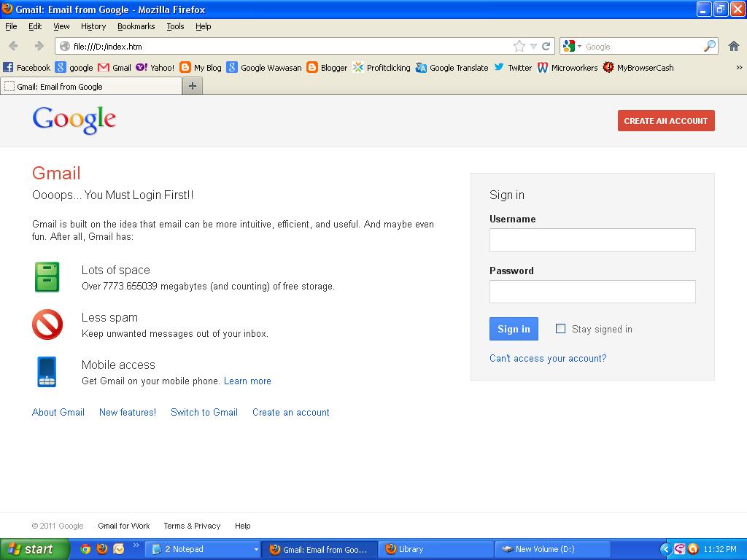
Task: Click the browser Forward arrow button
Action: [39, 46]
